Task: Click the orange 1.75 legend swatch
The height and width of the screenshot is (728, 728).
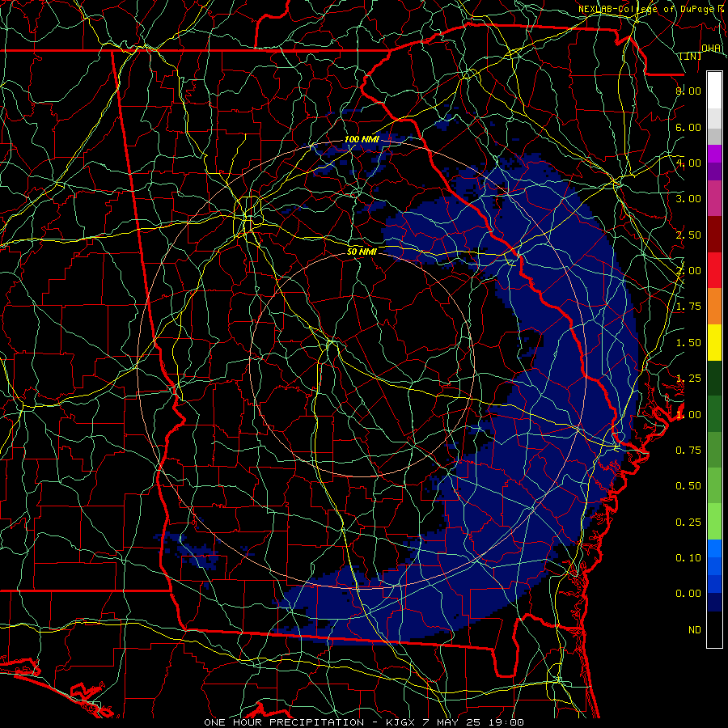Action: point(714,306)
